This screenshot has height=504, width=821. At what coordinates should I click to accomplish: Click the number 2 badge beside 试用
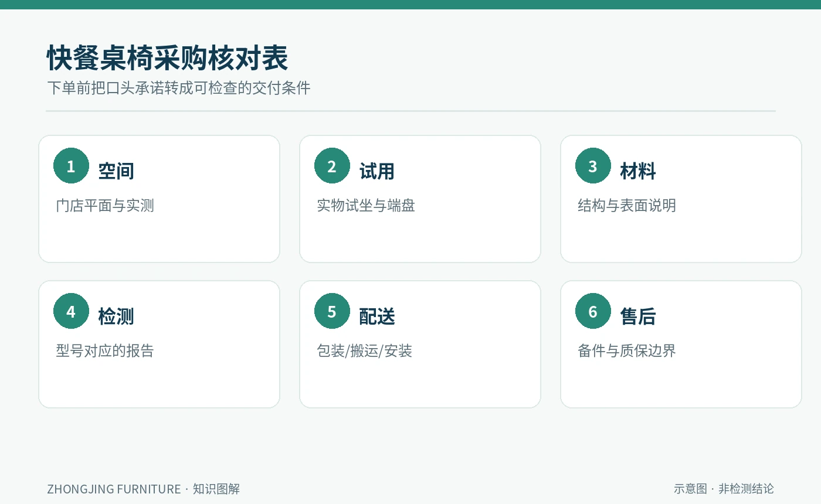(332, 166)
